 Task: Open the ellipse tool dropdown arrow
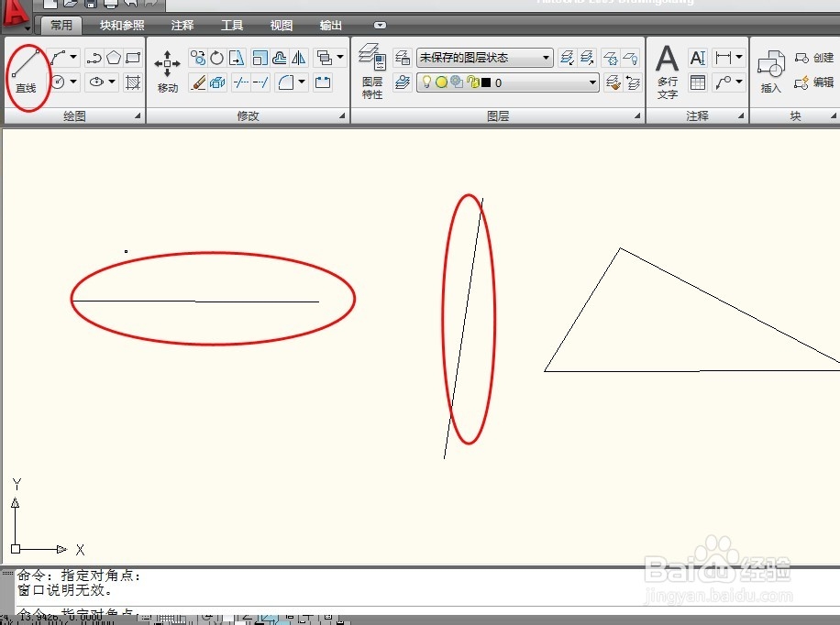(x=112, y=82)
